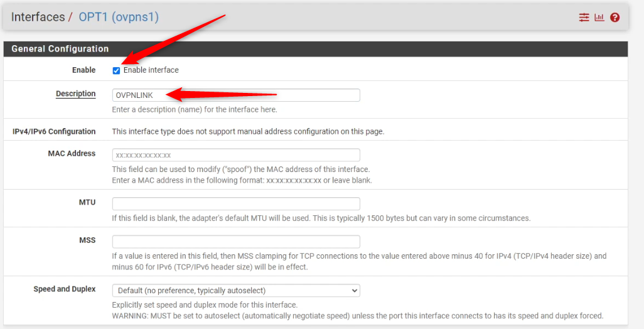Click the MSS field label
This screenshot has width=644, height=329.
pyautogui.click(x=87, y=240)
